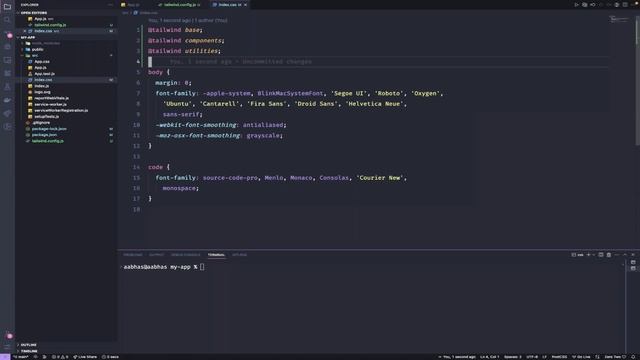This screenshot has width=640, height=360.
Task: Click Go Live in the status bar
Action: (x=581, y=357)
